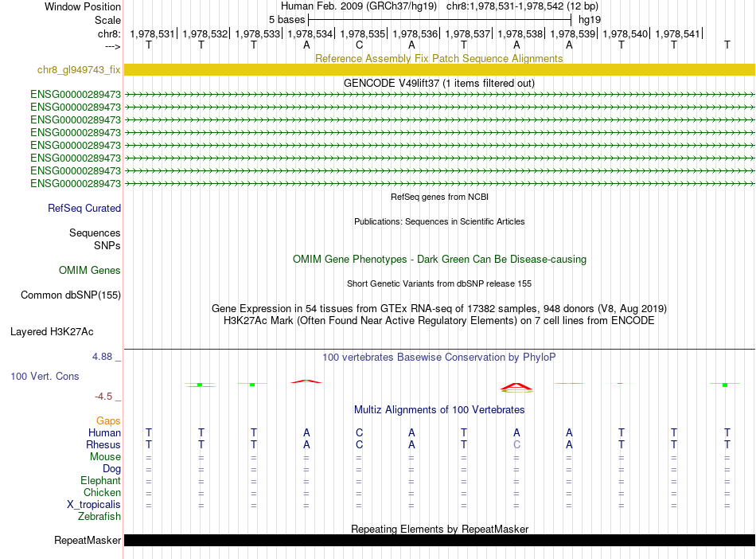Click the OMIM Gene Phenotypes track title
This screenshot has width=756, height=559.
pos(439,259)
